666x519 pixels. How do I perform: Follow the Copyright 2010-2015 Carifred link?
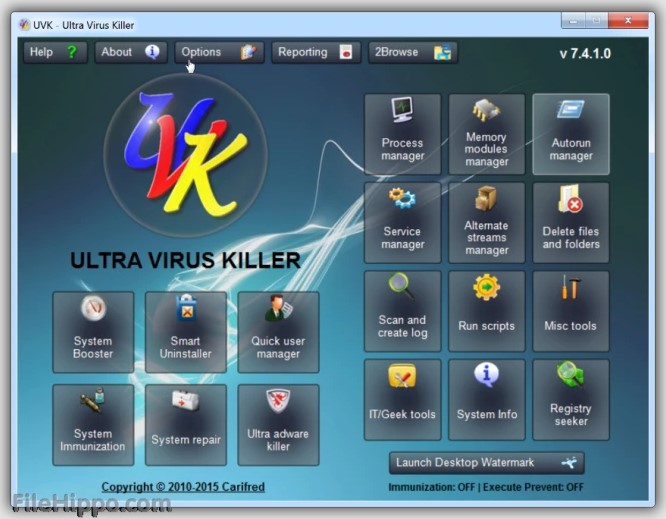[183, 487]
